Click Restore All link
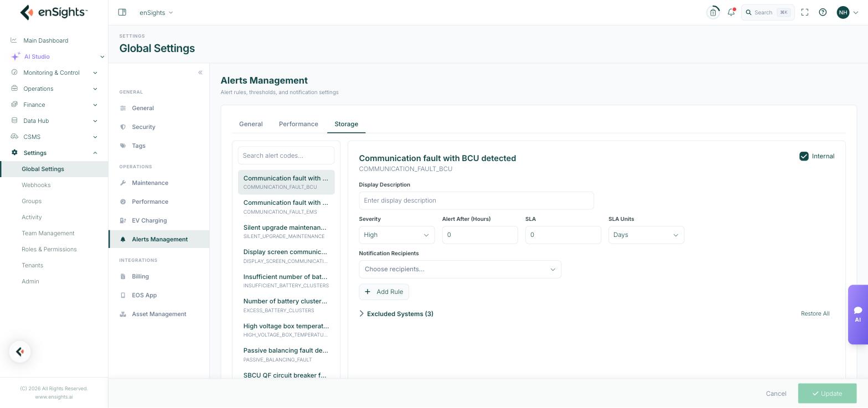The height and width of the screenshot is (408, 868). click(x=815, y=313)
